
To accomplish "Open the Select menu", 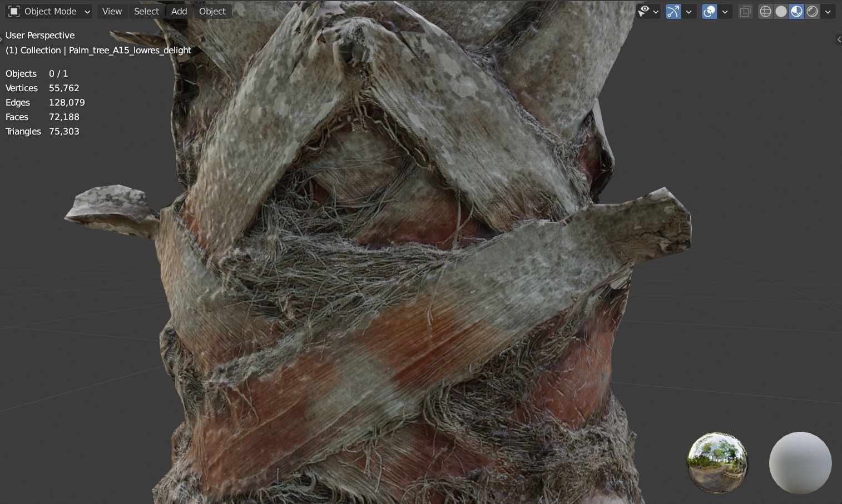I will tap(146, 11).
